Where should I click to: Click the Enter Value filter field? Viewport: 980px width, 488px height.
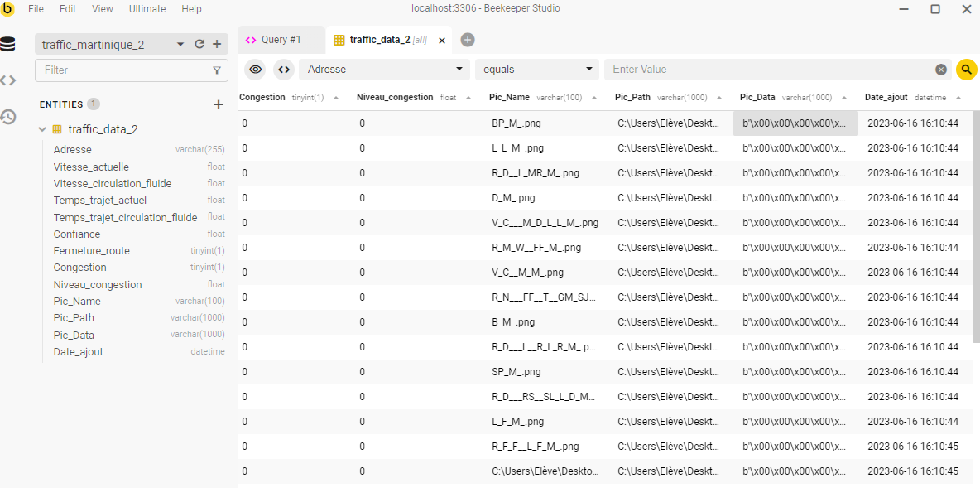point(770,70)
